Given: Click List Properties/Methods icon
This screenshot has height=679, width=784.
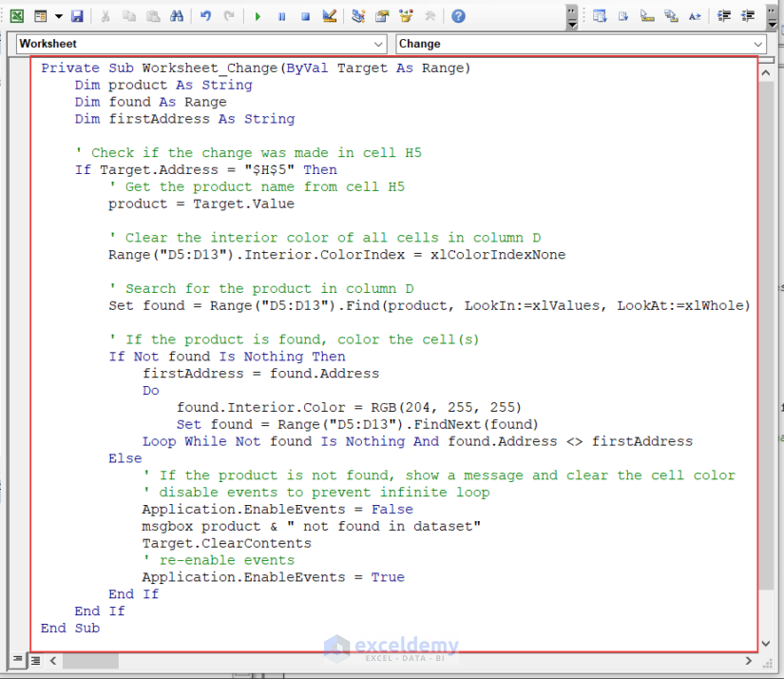Looking at the screenshot, I should (x=600, y=16).
